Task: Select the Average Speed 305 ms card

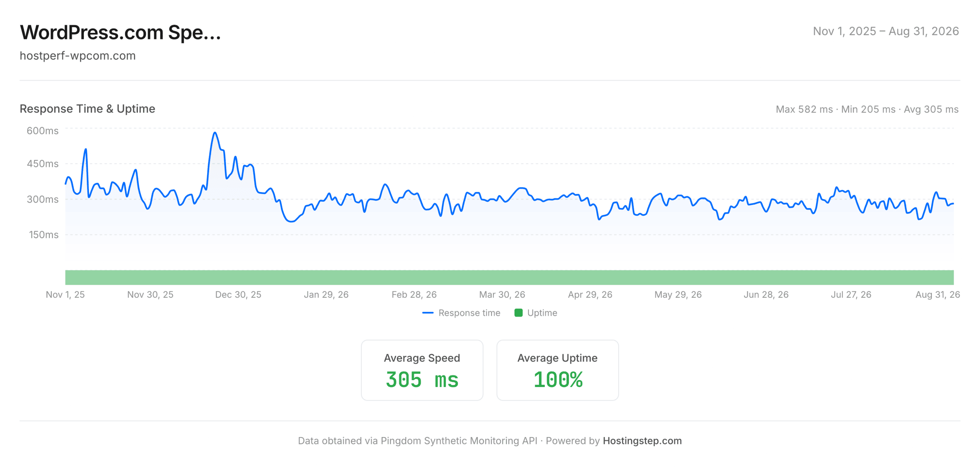Action: point(422,370)
